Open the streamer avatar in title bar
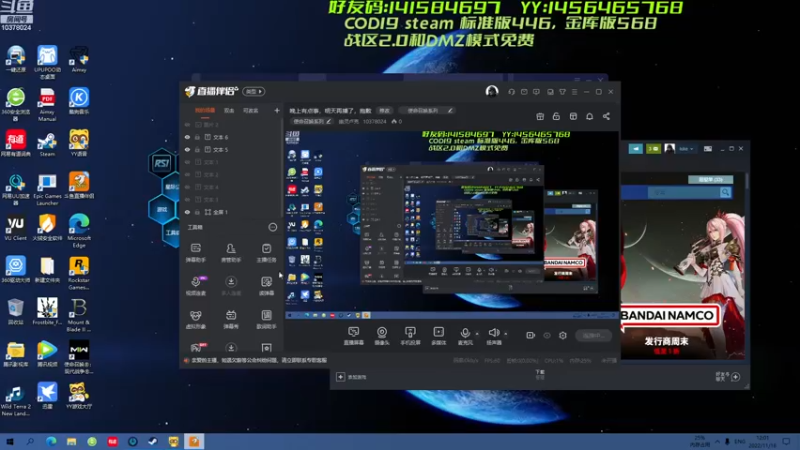Image resolution: width=800 pixels, height=450 pixels. 492,91
